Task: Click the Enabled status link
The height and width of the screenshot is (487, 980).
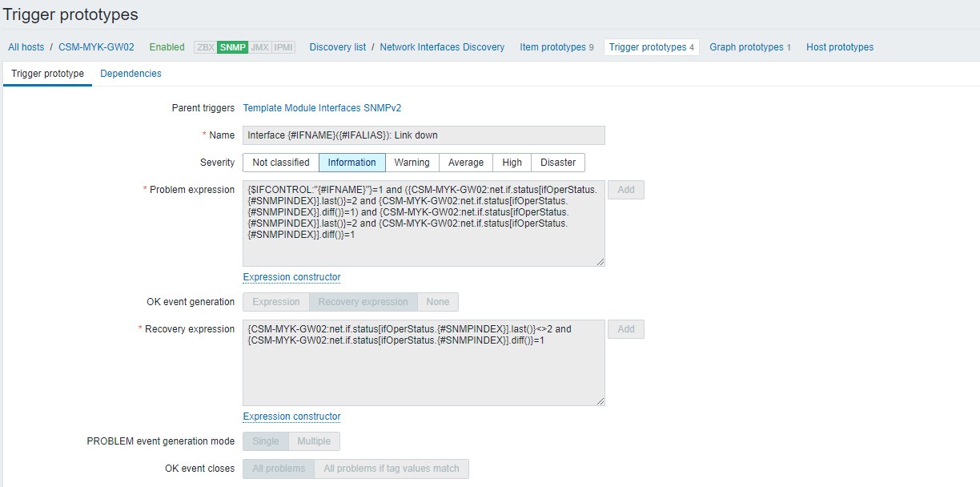Action: (167, 47)
